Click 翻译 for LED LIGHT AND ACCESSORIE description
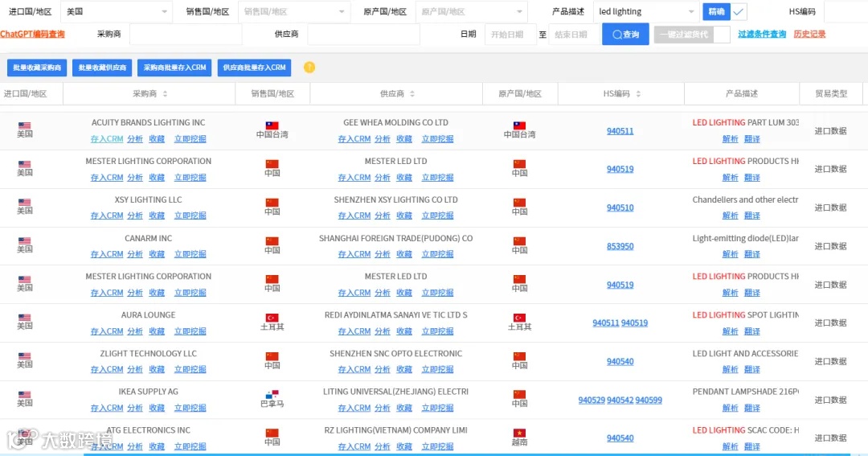The width and height of the screenshot is (868, 456). [751, 370]
